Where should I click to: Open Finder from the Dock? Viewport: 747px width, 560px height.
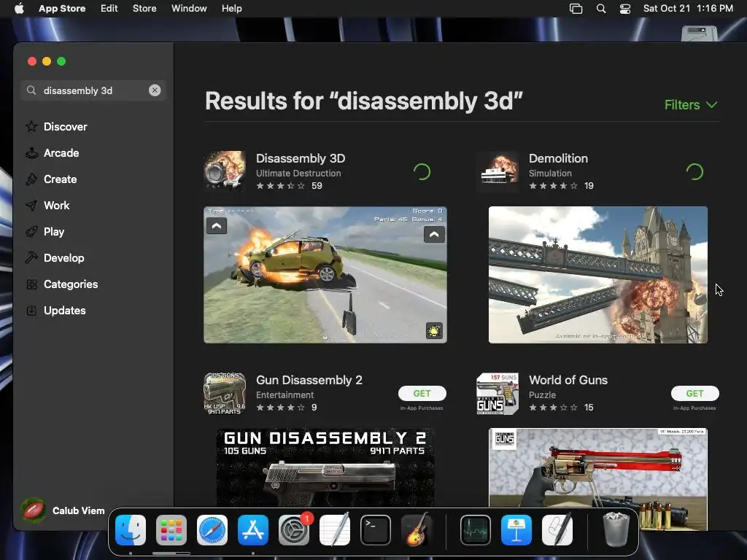(x=131, y=530)
